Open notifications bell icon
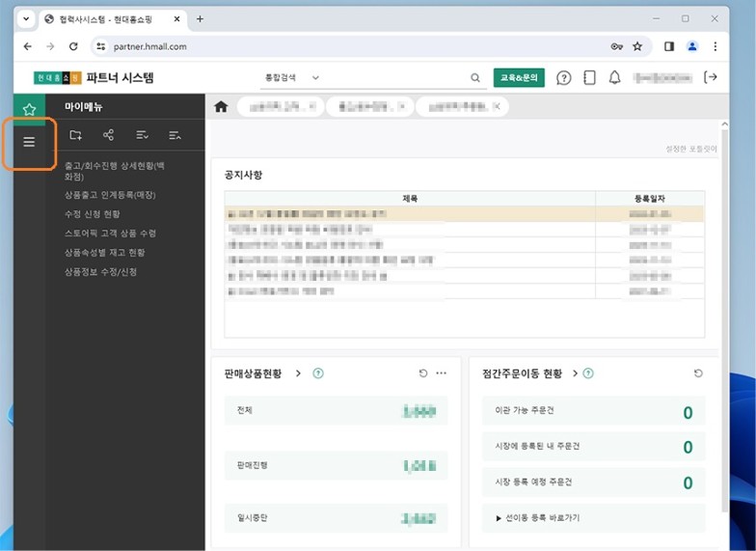756x551 pixels. click(615, 77)
